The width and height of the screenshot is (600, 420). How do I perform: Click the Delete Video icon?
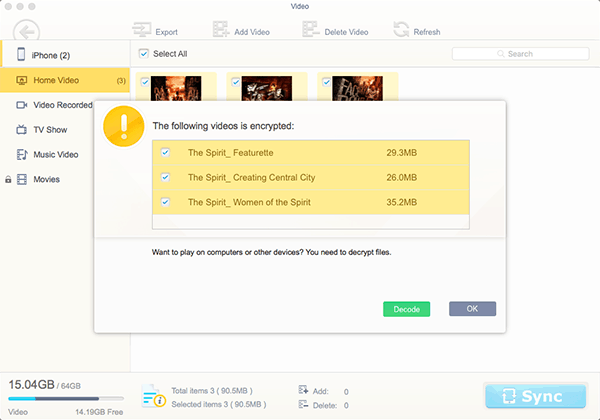tap(311, 29)
